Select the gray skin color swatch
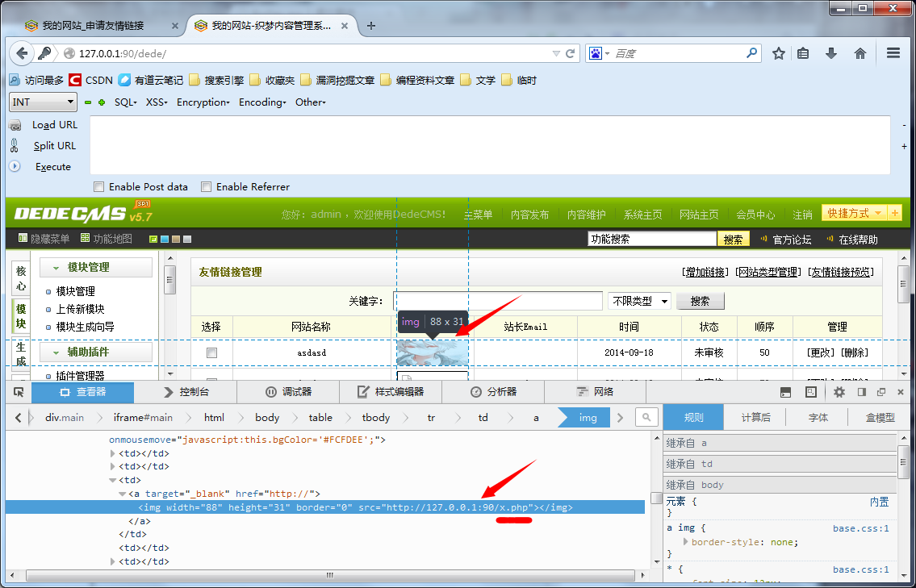This screenshot has height=588, width=916. (187, 239)
